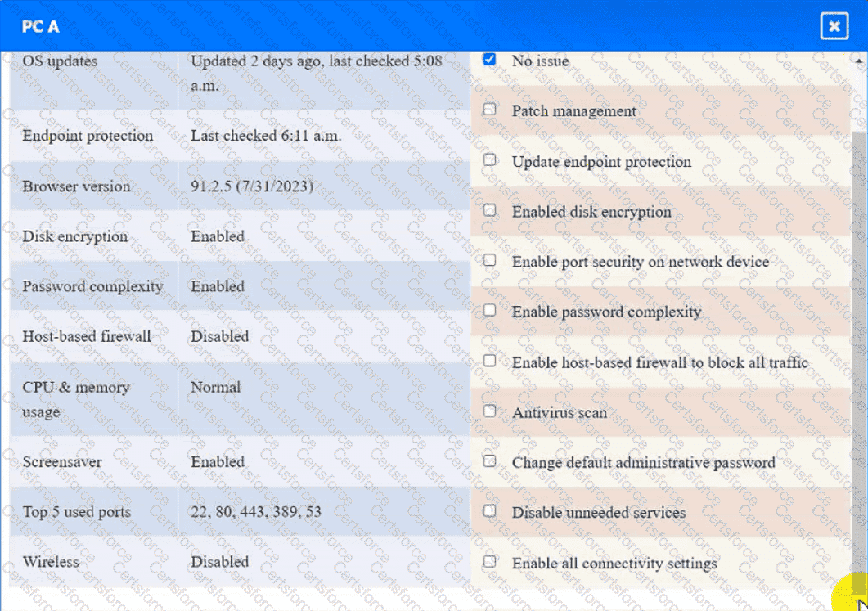Viewport: 868px width, 611px height.
Task: Click the Wireless row label
Action: point(51,562)
